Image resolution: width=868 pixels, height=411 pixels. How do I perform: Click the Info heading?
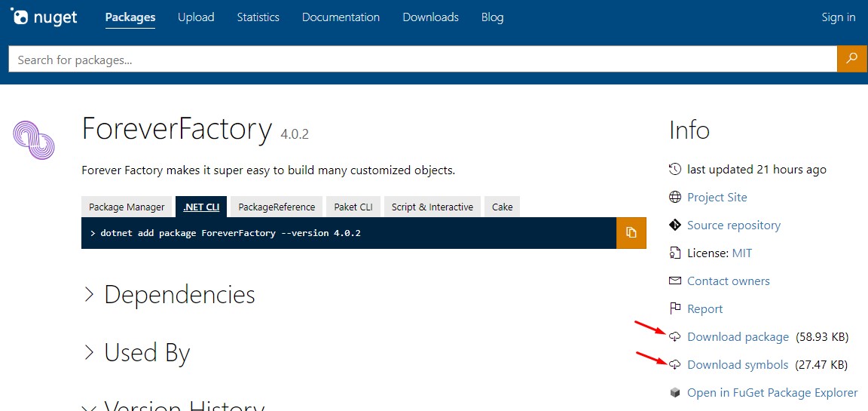689,130
